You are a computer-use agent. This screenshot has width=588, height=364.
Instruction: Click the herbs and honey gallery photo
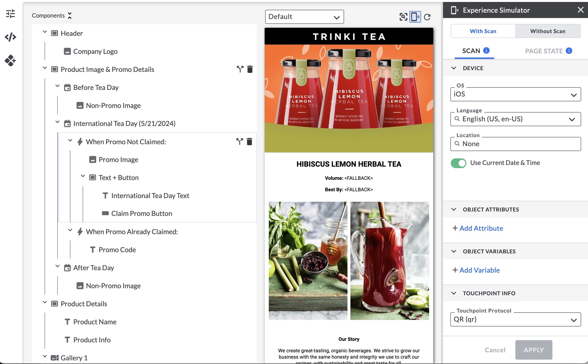pos(308,261)
